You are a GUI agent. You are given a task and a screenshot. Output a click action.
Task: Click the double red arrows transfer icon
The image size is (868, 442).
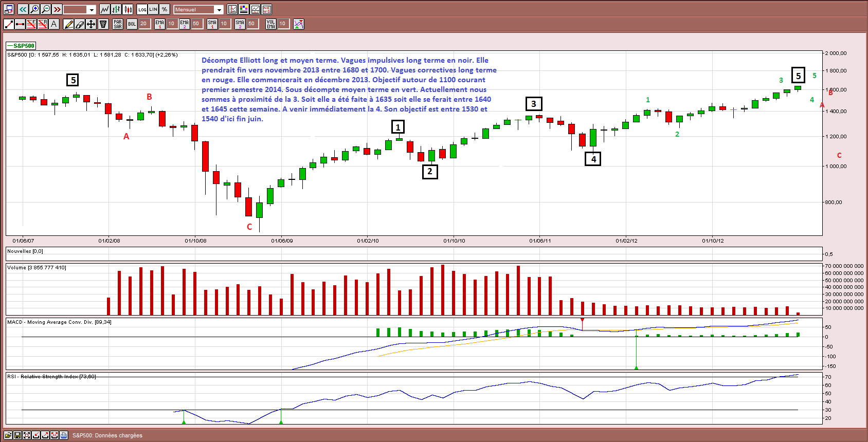pos(55,435)
